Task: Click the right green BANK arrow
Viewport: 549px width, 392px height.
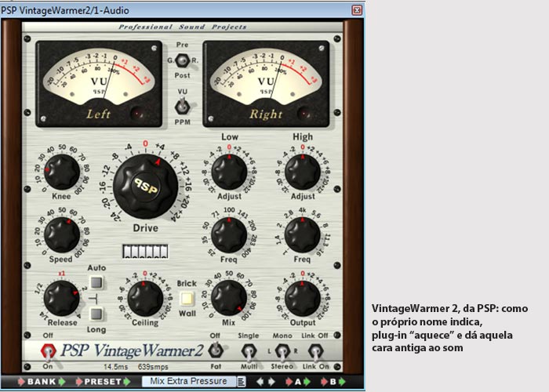Action: coord(62,382)
